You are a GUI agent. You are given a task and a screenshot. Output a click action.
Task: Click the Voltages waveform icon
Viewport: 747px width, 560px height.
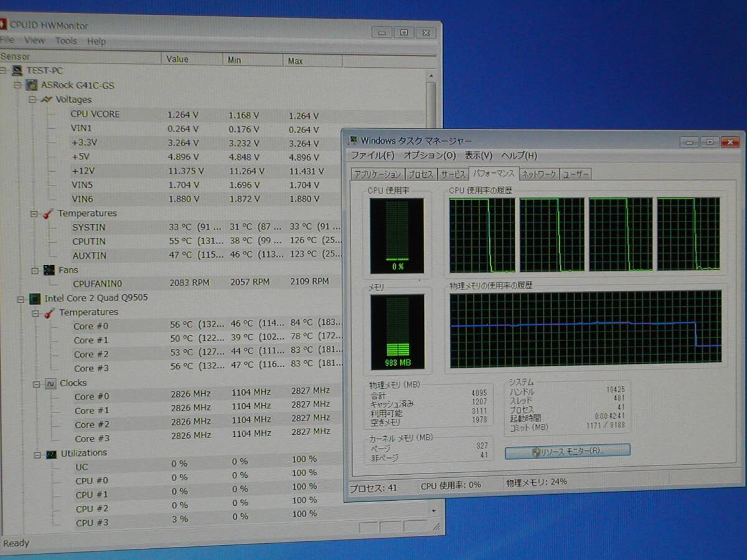(46, 100)
